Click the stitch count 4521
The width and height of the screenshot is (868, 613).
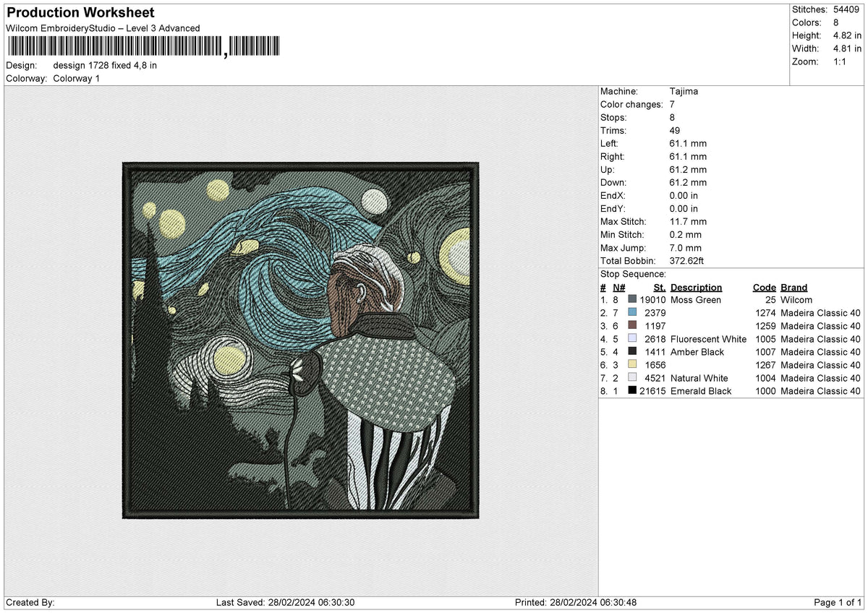point(655,378)
